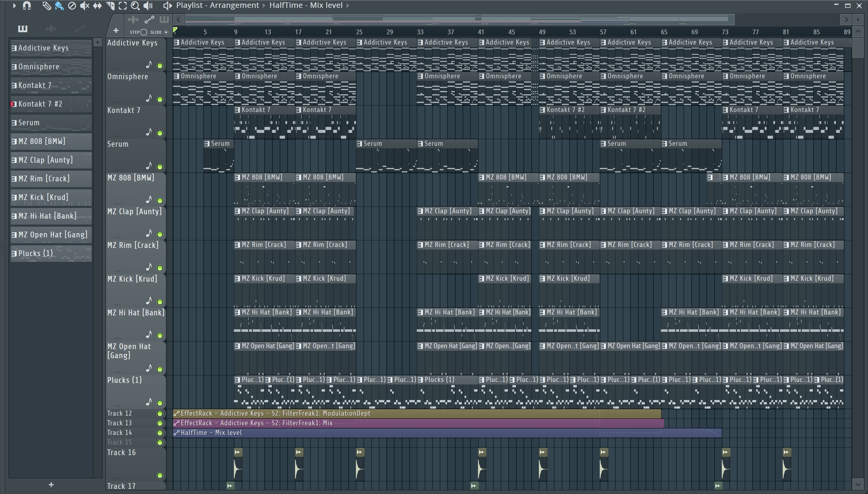868x494 pixels.
Task: Select the Track 16 header name
Action: tap(121, 453)
